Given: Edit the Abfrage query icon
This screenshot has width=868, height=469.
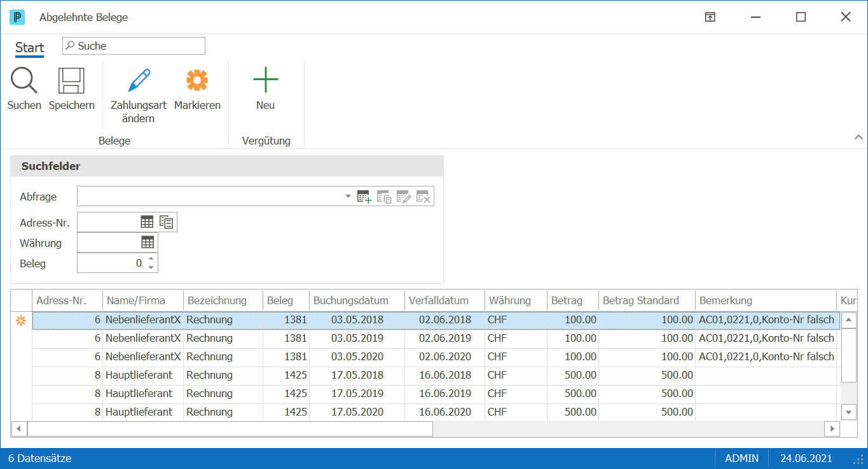Looking at the screenshot, I should [404, 197].
